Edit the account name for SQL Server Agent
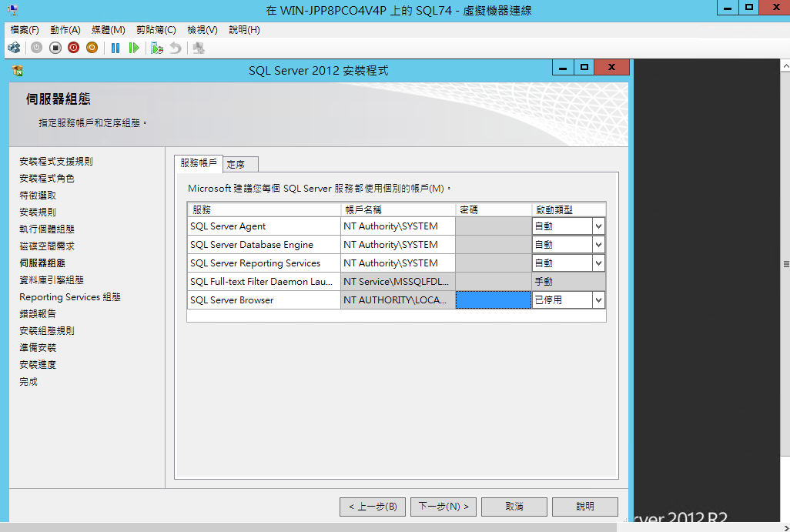The width and height of the screenshot is (790, 532). point(398,226)
